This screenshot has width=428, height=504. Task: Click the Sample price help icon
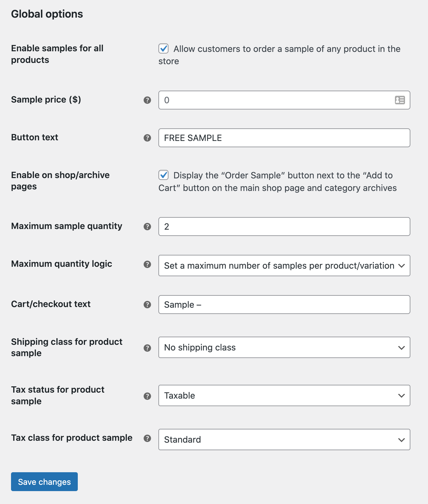(147, 100)
